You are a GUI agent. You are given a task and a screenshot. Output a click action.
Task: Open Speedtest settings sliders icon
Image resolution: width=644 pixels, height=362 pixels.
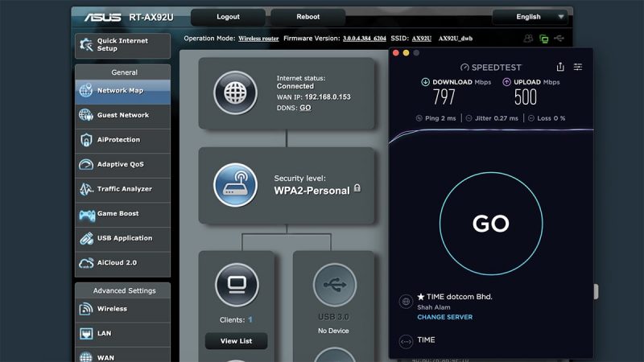(578, 67)
